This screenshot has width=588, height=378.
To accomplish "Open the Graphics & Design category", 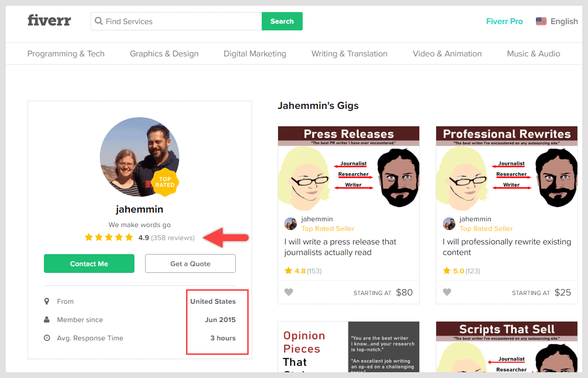I will tap(164, 54).
